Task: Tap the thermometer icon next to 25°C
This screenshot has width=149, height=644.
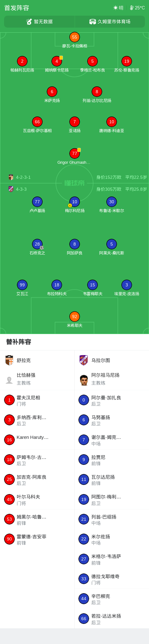Action: tap(132, 8)
